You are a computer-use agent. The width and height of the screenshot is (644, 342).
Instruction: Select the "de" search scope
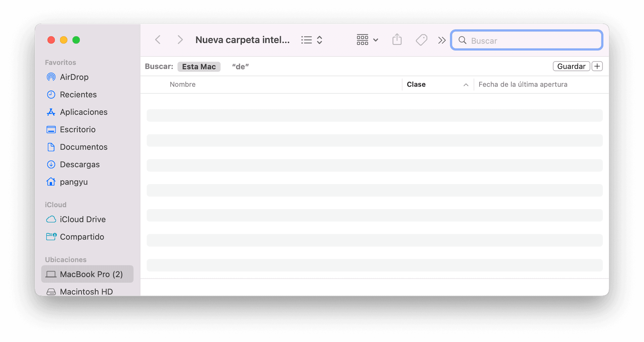[x=240, y=67]
